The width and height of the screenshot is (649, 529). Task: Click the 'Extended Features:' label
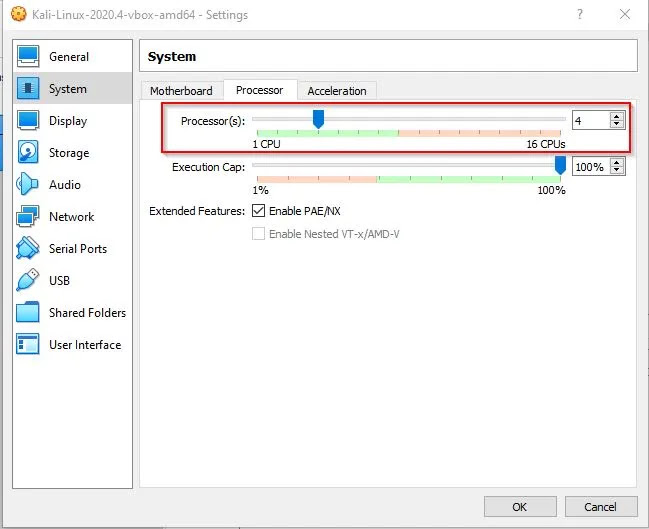pyautogui.click(x=197, y=211)
